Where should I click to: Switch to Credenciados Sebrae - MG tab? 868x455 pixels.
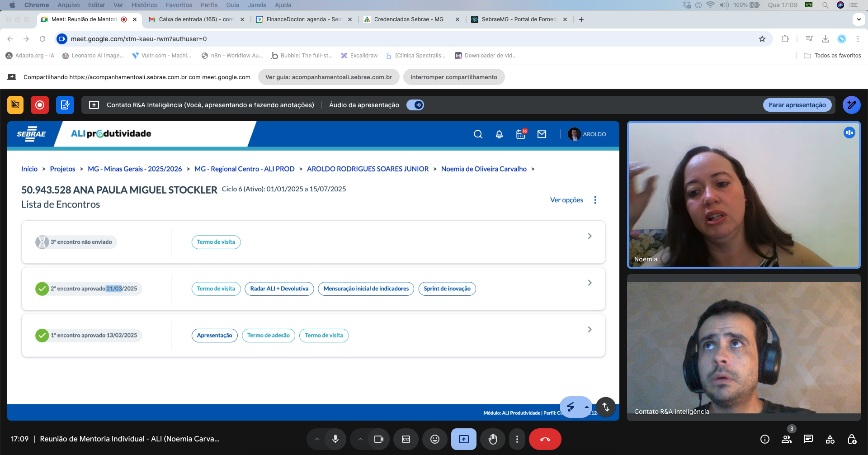411,19
